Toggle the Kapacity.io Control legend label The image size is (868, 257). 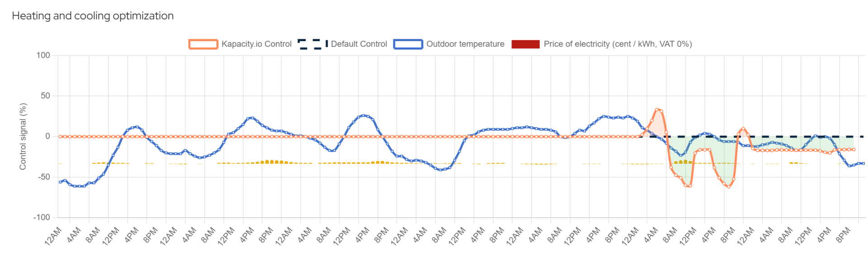[x=256, y=44]
